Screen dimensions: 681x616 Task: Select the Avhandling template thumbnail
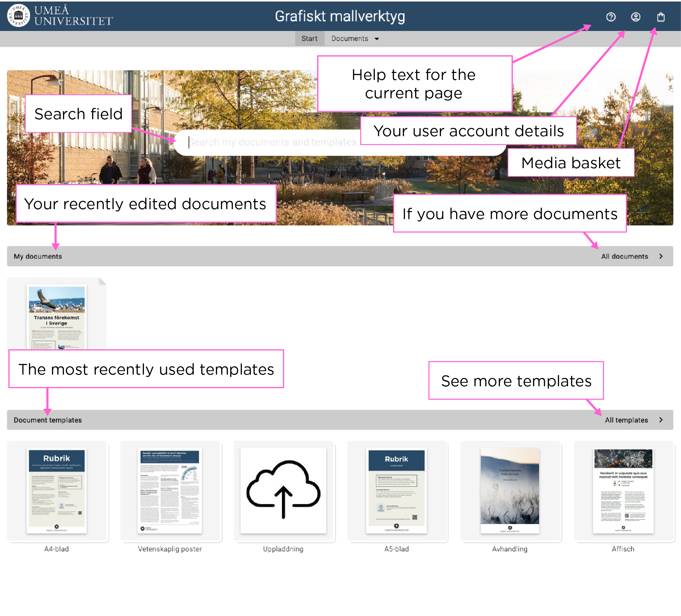[510, 491]
